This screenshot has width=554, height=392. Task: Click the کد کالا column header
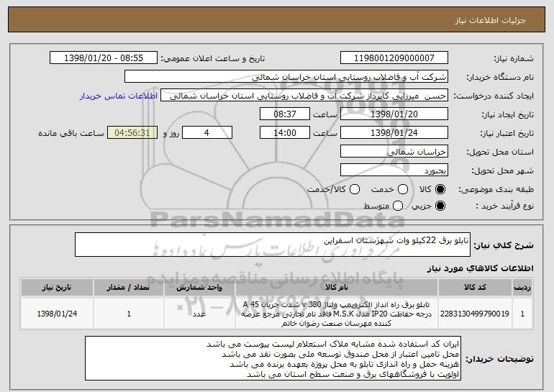475,288
